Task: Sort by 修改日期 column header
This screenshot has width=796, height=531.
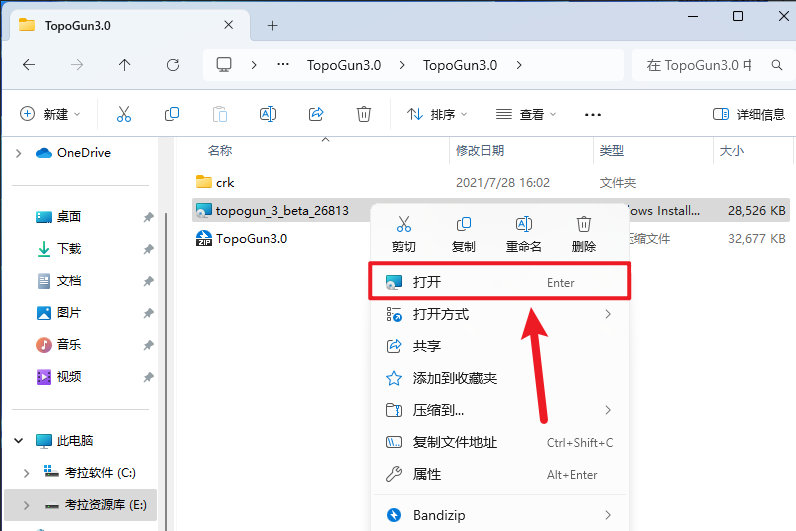Action: 480,151
